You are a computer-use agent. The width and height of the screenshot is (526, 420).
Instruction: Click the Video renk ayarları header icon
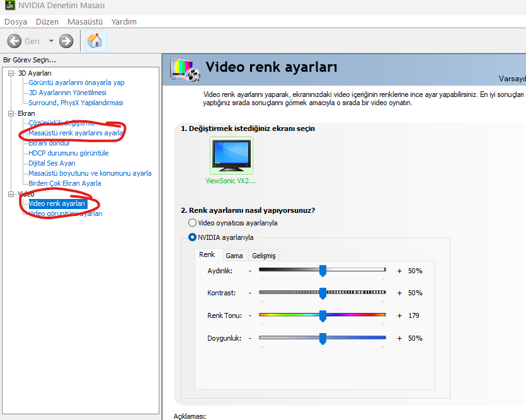185,70
